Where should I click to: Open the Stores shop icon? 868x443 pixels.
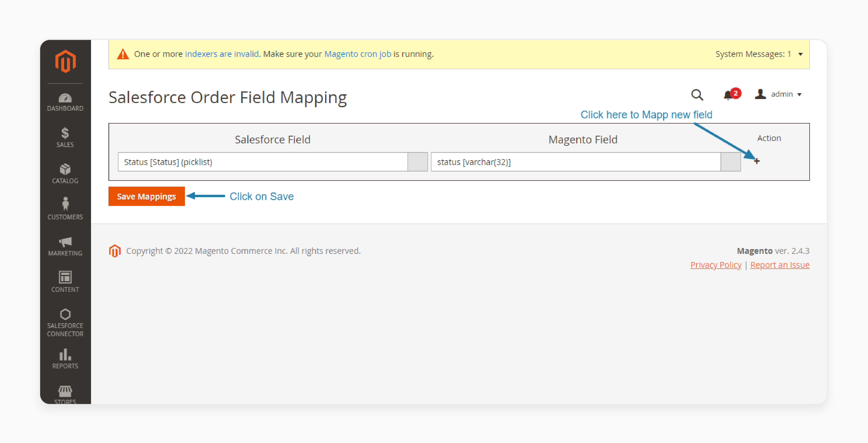[65, 391]
